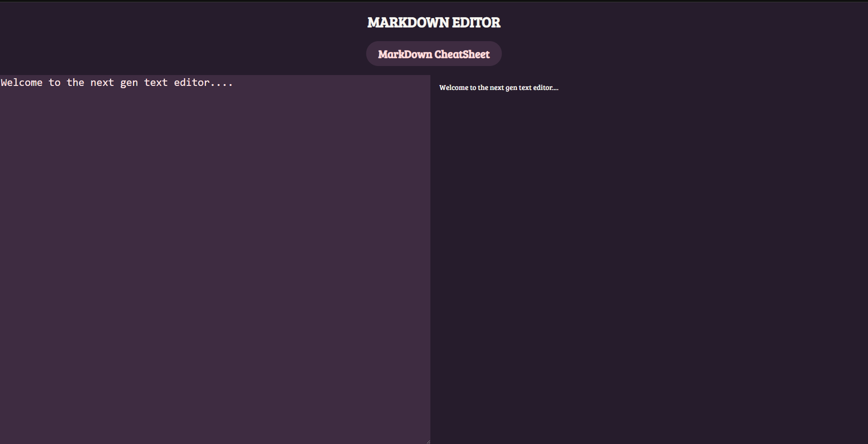Image resolution: width=868 pixels, height=444 pixels.
Task: Click the word 'gen' in the editor textarea
Action: pos(129,83)
